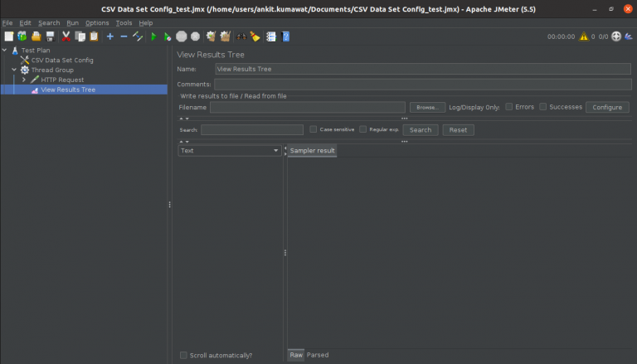Clear all results with the Clear All icon

pyautogui.click(x=225, y=36)
